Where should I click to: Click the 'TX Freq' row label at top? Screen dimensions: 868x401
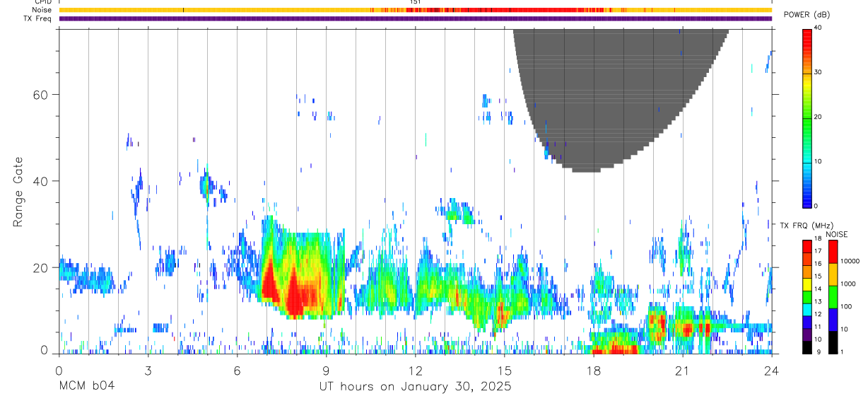(x=38, y=18)
